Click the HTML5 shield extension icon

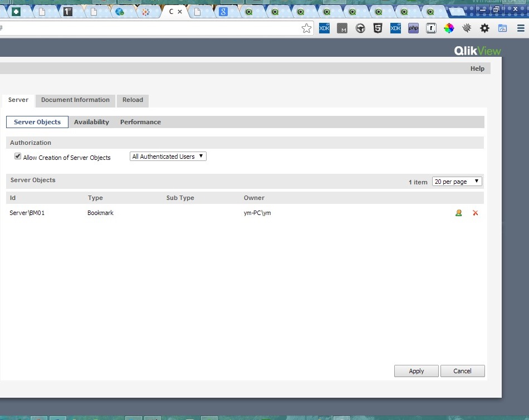click(378, 28)
